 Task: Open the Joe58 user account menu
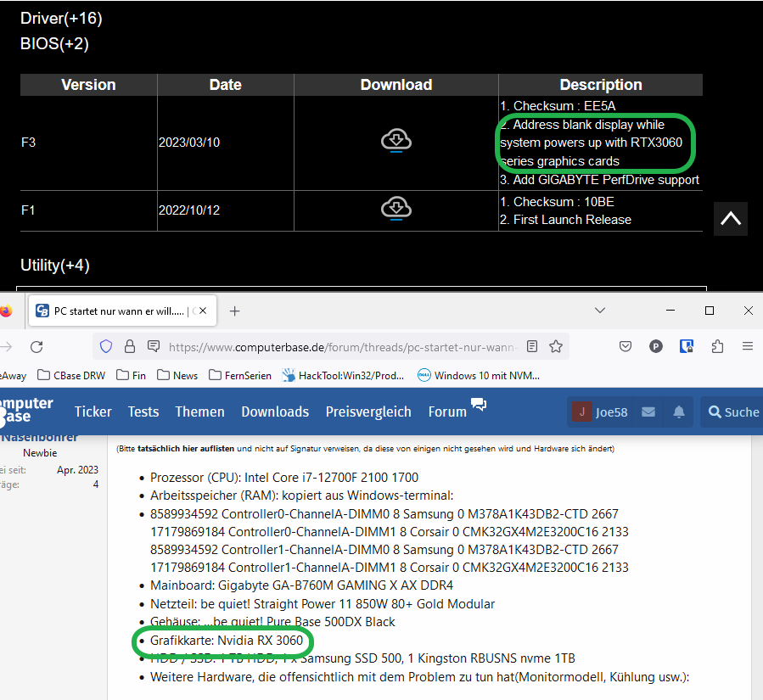click(x=600, y=412)
